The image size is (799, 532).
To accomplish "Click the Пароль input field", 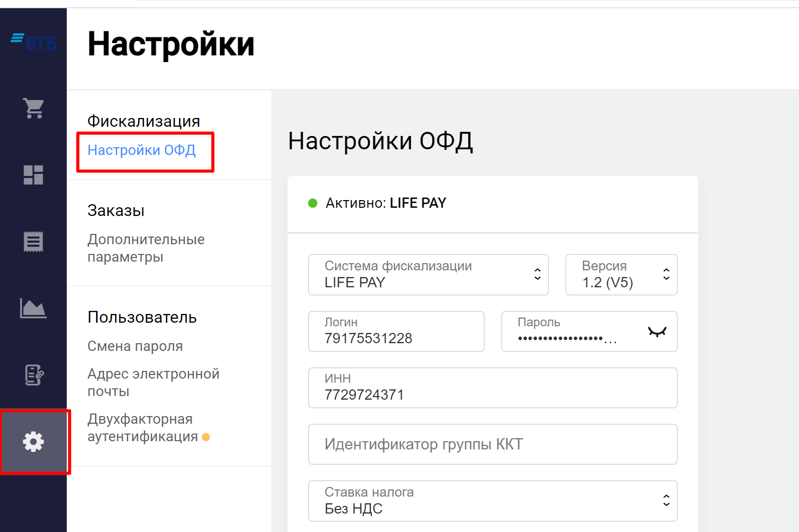I will point(589,331).
